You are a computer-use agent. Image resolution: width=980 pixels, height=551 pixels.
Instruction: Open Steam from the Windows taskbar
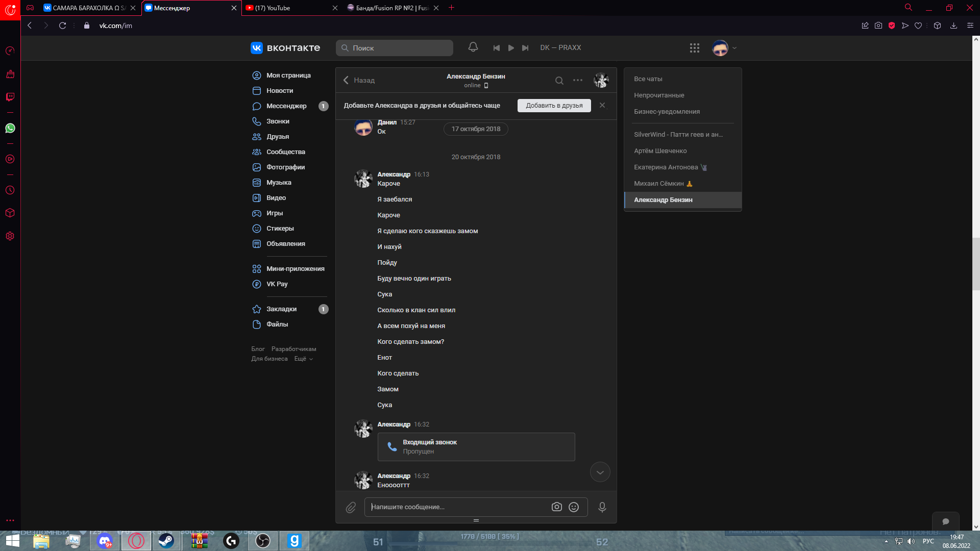tap(166, 541)
